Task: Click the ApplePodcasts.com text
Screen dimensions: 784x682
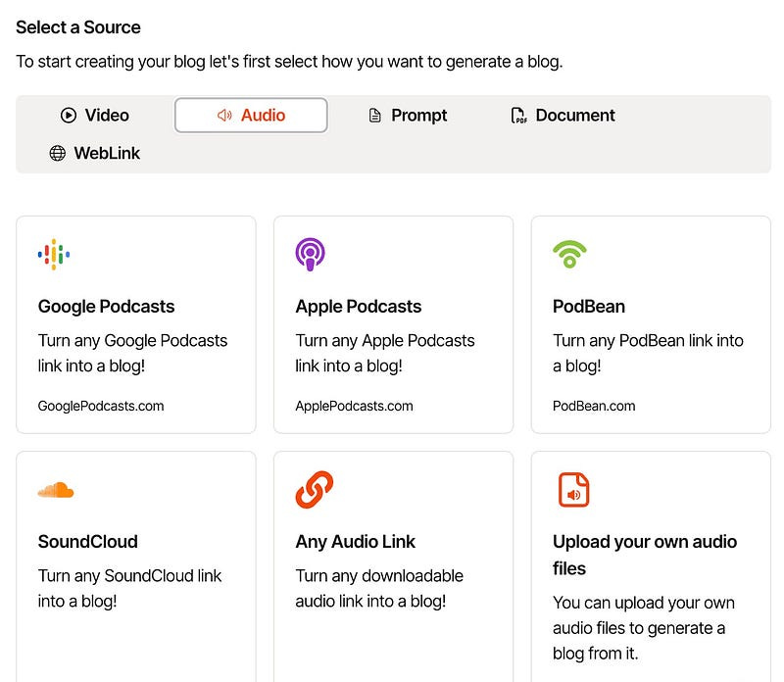Action: click(354, 406)
